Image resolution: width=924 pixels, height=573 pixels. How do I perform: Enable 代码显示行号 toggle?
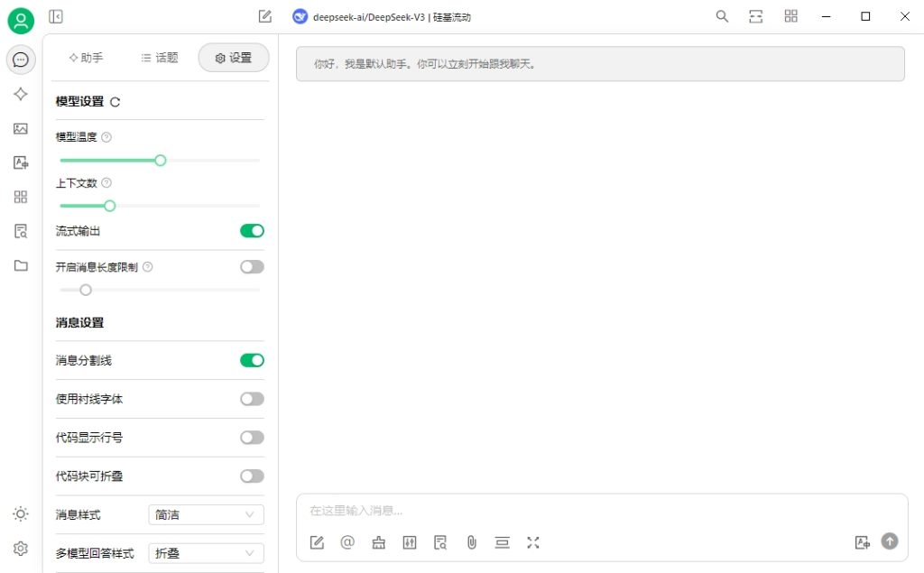pos(253,438)
